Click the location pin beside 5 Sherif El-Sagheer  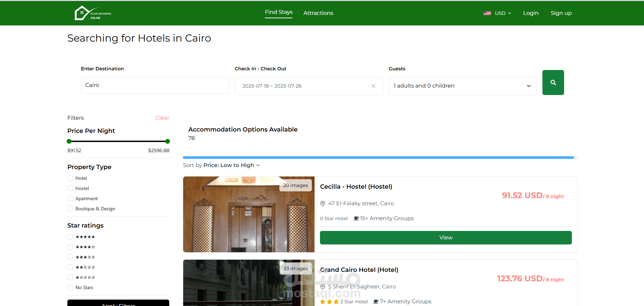pyautogui.click(x=323, y=287)
